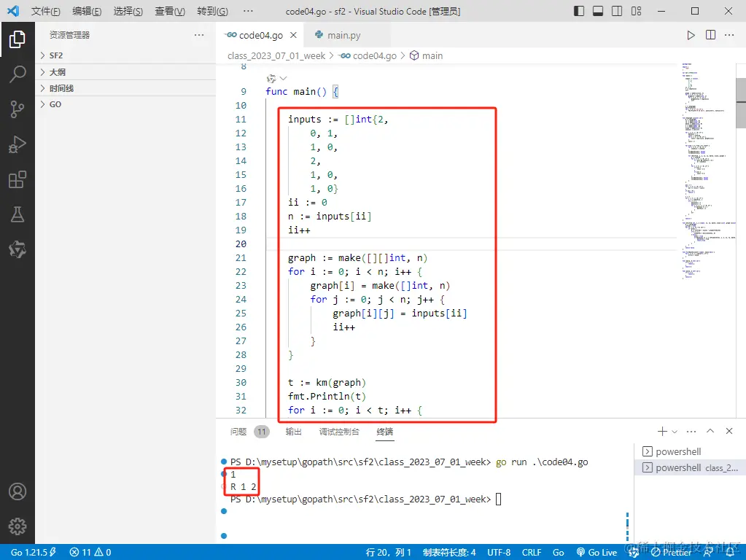Viewport: 746px width, 560px height.
Task: Toggle bottom panel layout button
Action: click(x=598, y=11)
